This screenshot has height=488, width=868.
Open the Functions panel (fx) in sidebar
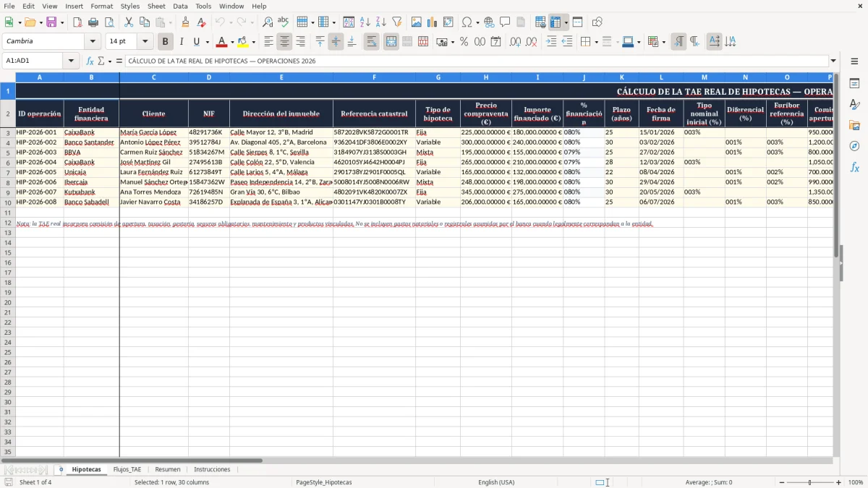click(x=854, y=167)
